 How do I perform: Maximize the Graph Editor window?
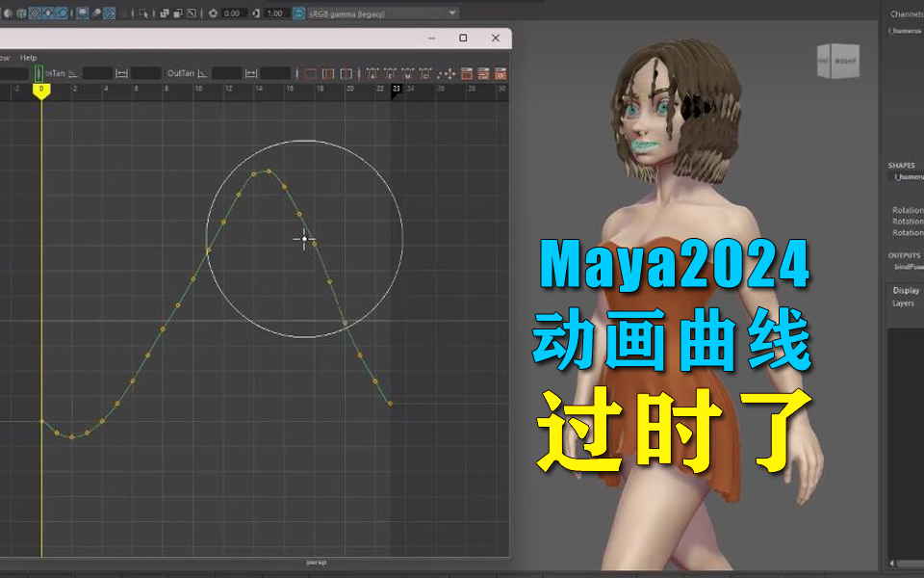pos(463,38)
